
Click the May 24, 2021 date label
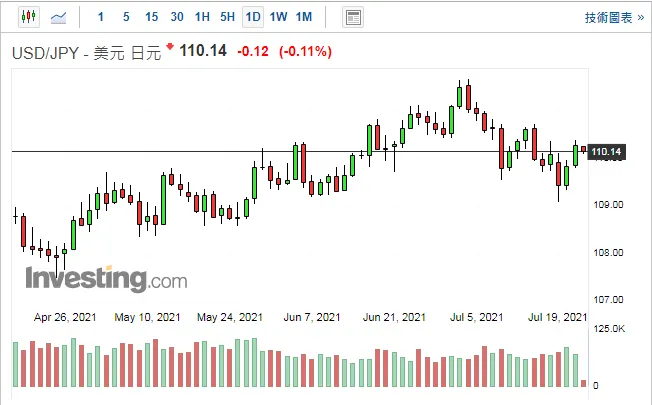coord(230,317)
